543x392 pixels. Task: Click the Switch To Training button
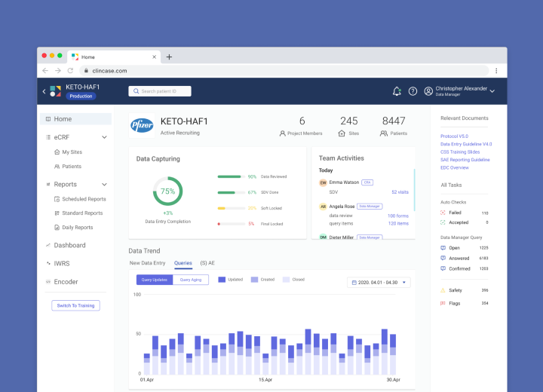[x=75, y=305]
